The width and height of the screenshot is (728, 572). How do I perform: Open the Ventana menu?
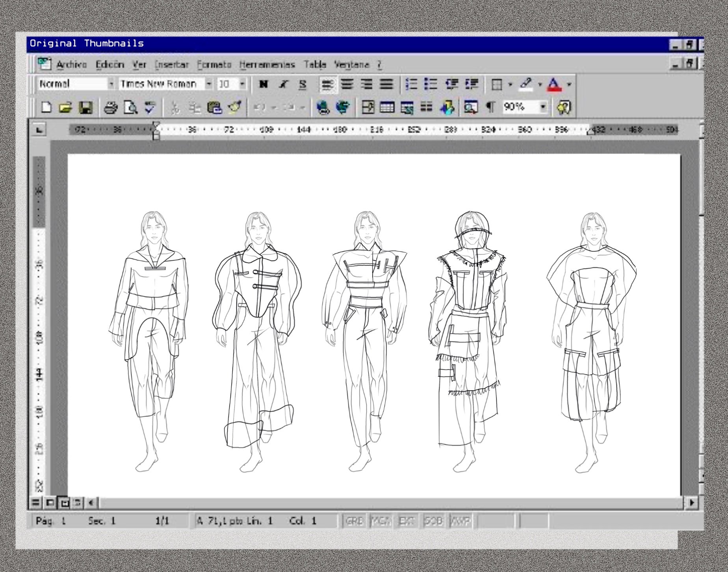[x=352, y=65]
